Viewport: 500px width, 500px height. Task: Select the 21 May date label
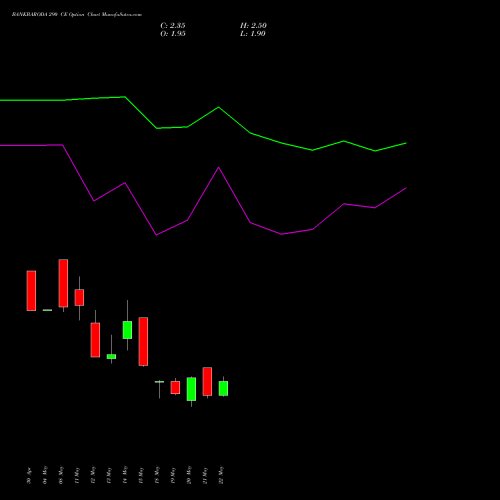tap(205, 475)
